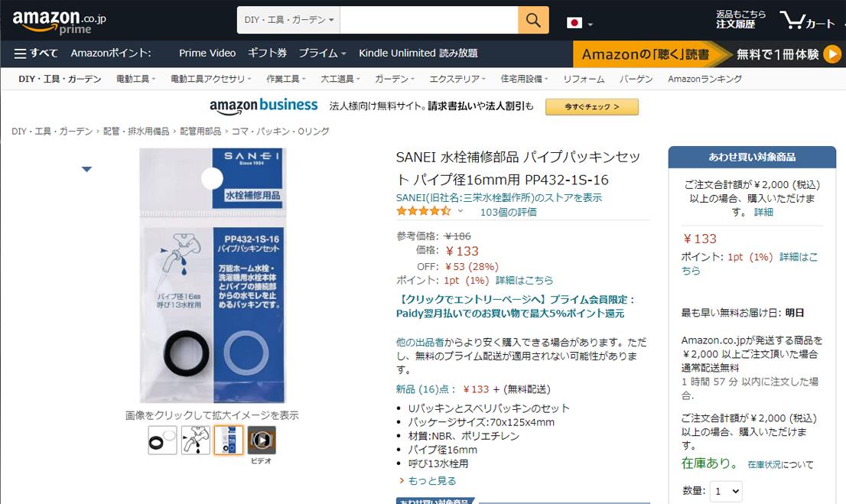
Task: Open the hamburger すべて menu
Action: tap(36, 53)
